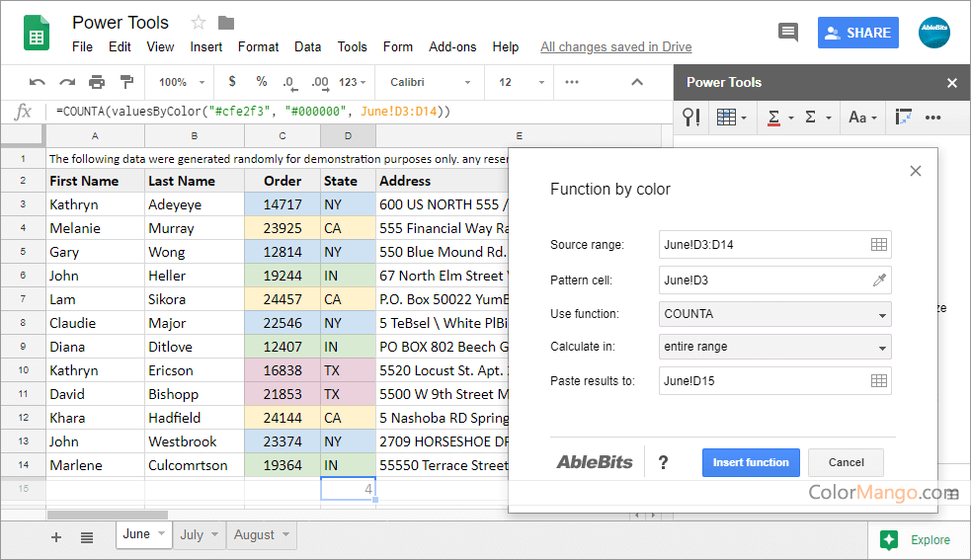Select the paint format tool
The width and height of the screenshot is (971, 560).
pos(126,82)
